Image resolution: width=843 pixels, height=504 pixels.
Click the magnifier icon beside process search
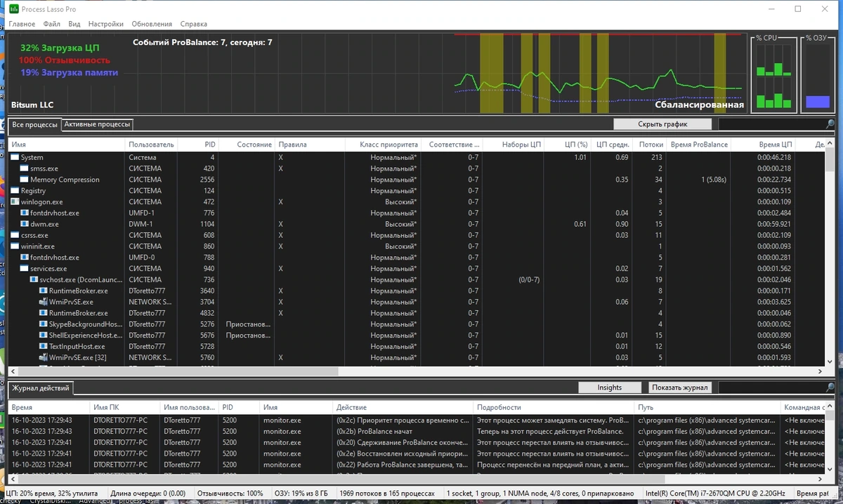[830, 124]
